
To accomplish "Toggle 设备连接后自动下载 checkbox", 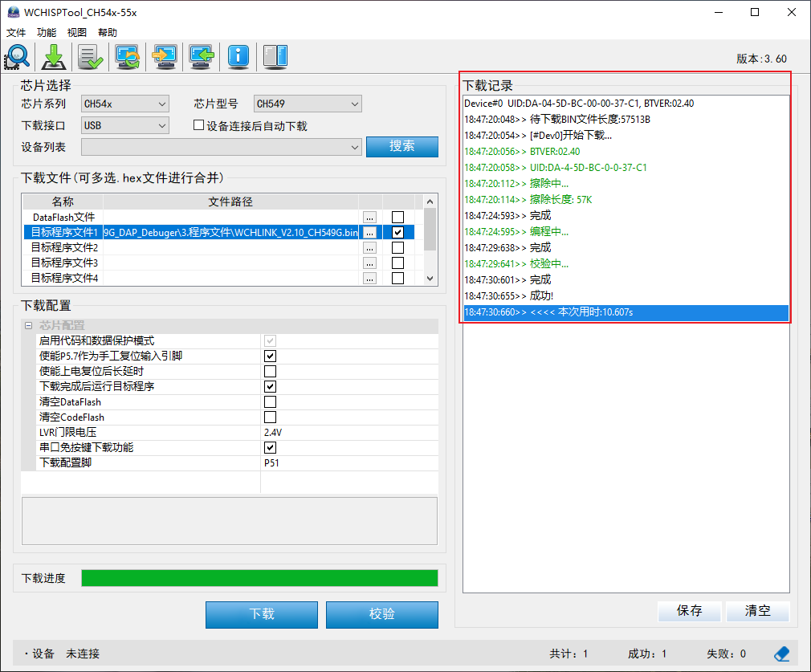I will pos(198,125).
